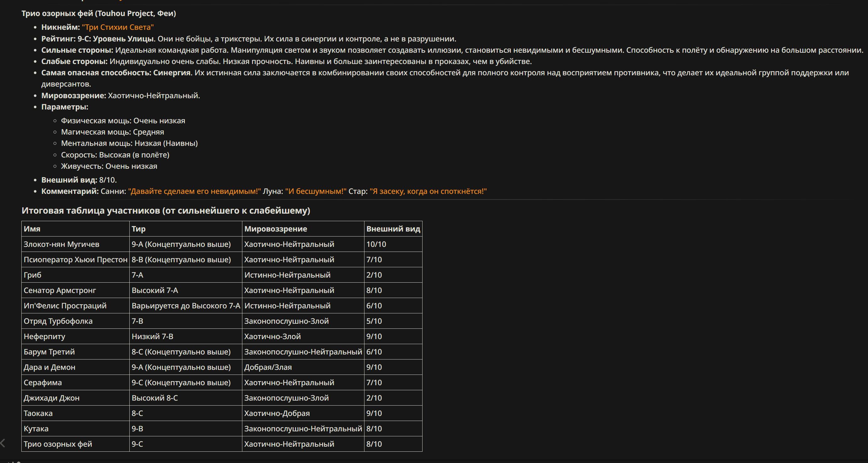Click the 'Внешний вид' table column header

tap(393, 229)
